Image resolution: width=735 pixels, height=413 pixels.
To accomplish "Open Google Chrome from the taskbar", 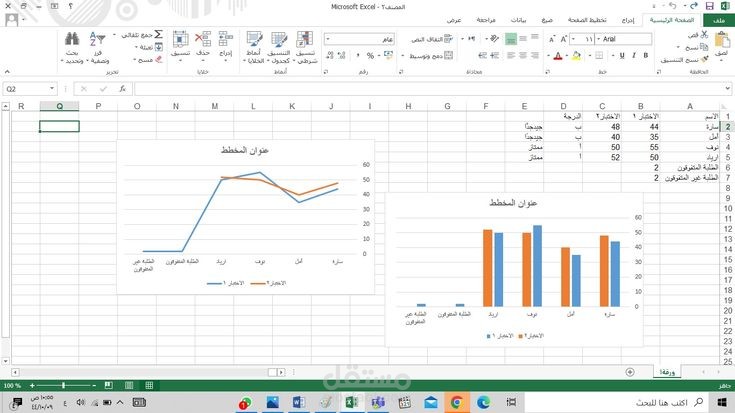I will [x=457, y=403].
